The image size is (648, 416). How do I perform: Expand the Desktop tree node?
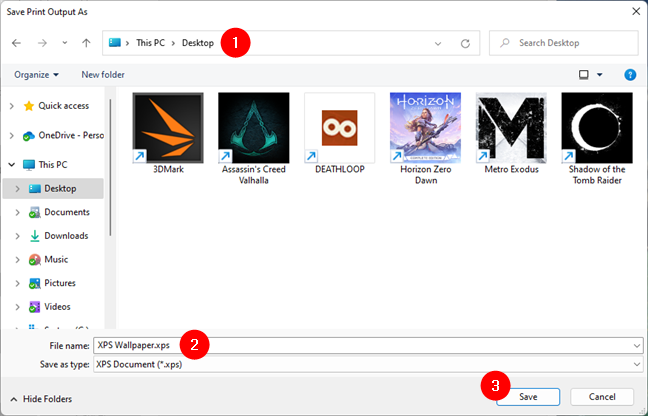point(17,189)
